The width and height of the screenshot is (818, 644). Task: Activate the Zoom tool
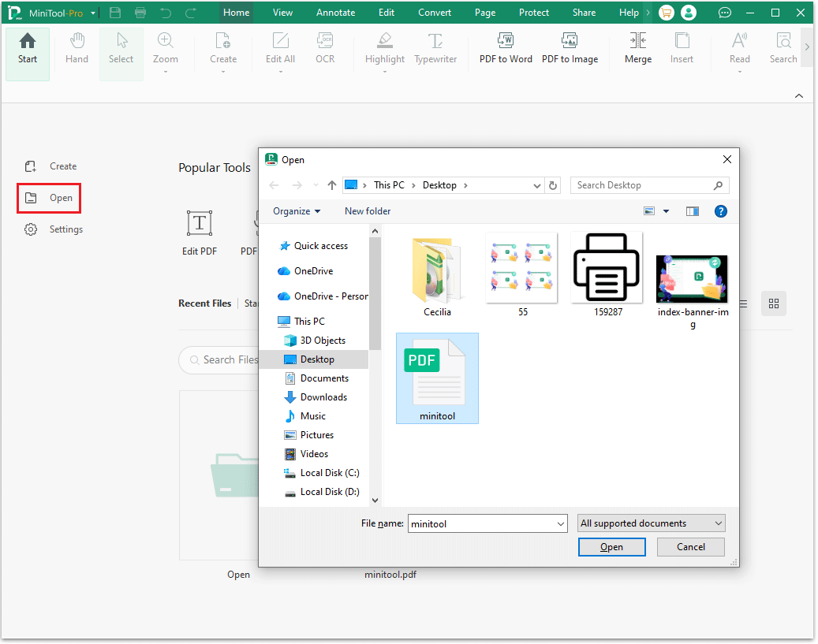[x=166, y=49]
